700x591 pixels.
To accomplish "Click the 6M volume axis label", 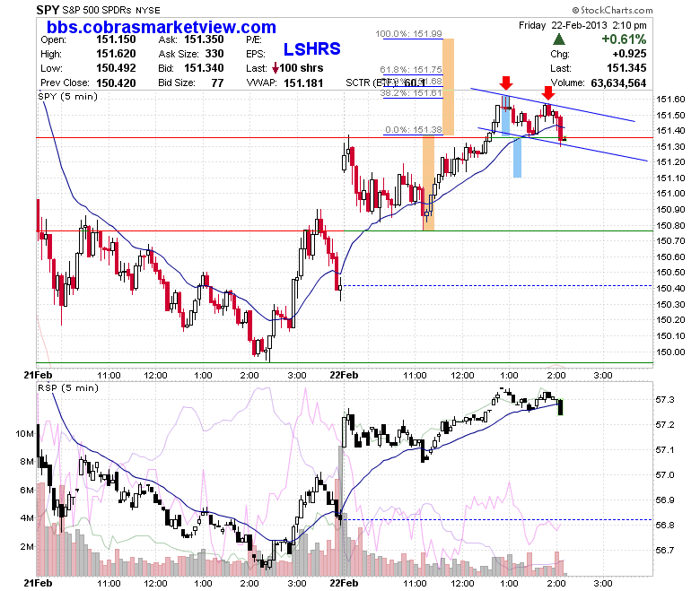I will point(27,490).
